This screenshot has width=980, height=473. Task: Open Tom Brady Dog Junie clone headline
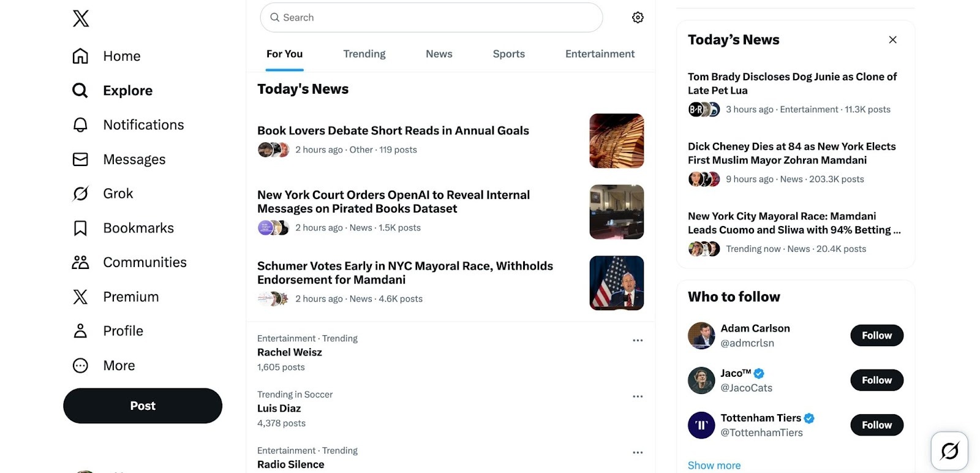click(x=792, y=83)
